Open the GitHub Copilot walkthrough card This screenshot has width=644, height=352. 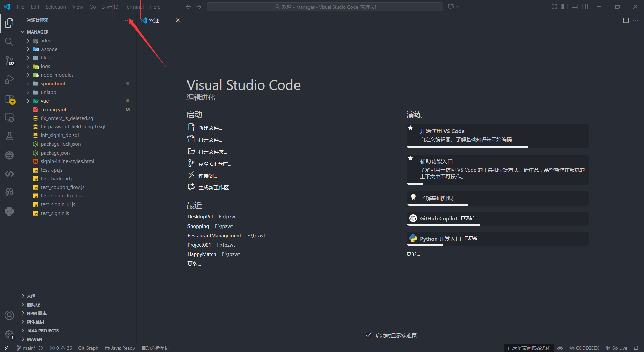point(498,219)
